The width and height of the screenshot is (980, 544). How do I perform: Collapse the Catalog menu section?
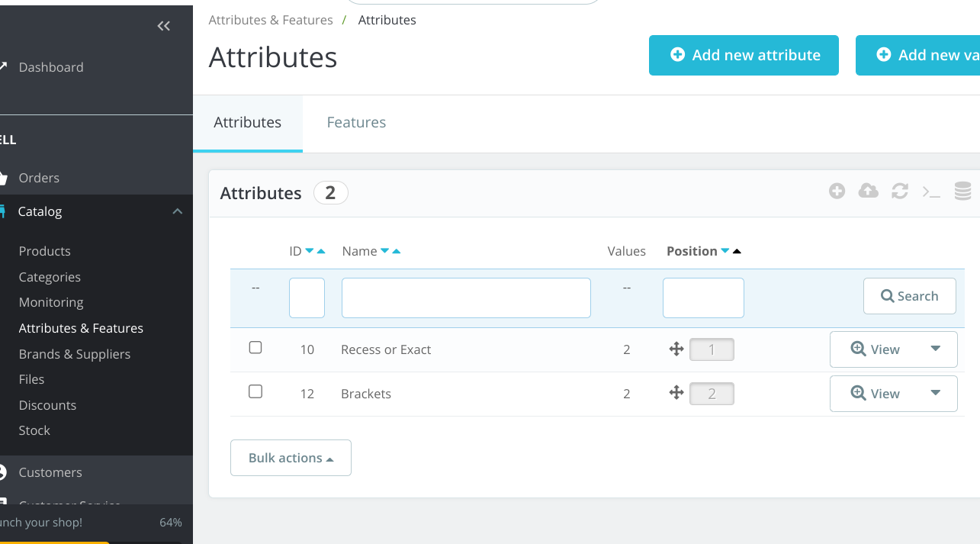pos(177,211)
